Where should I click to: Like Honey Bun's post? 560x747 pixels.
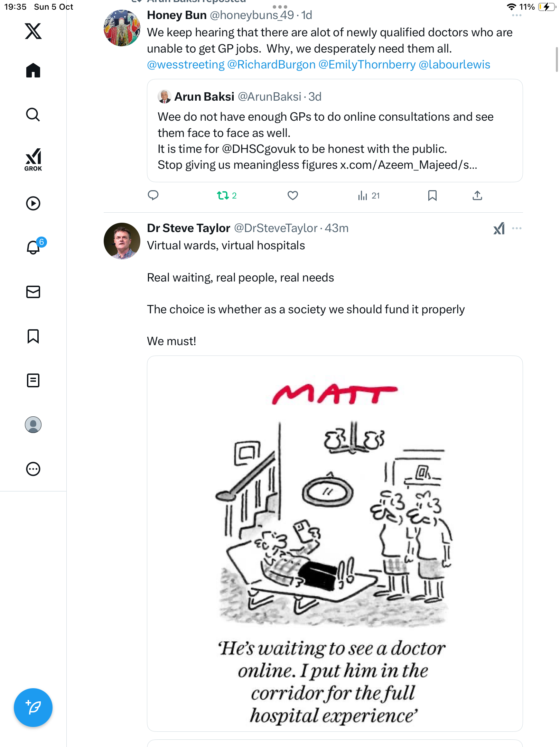[293, 196]
